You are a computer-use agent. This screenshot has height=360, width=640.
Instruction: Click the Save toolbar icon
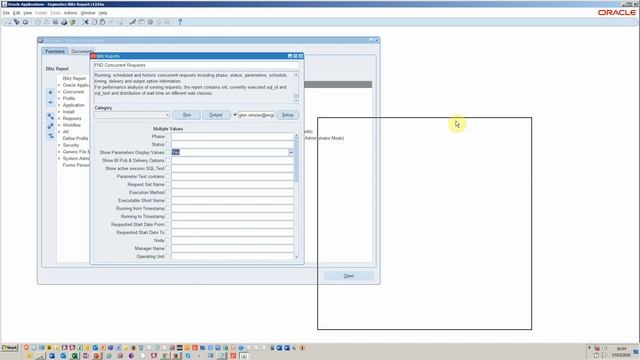pos(38,22)
